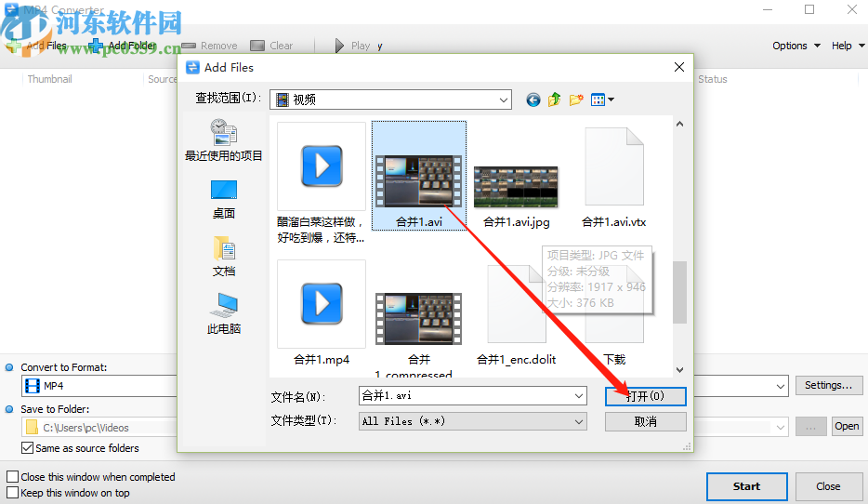
Task: Click scroll down arrow in file list
Action: point(679,369)
